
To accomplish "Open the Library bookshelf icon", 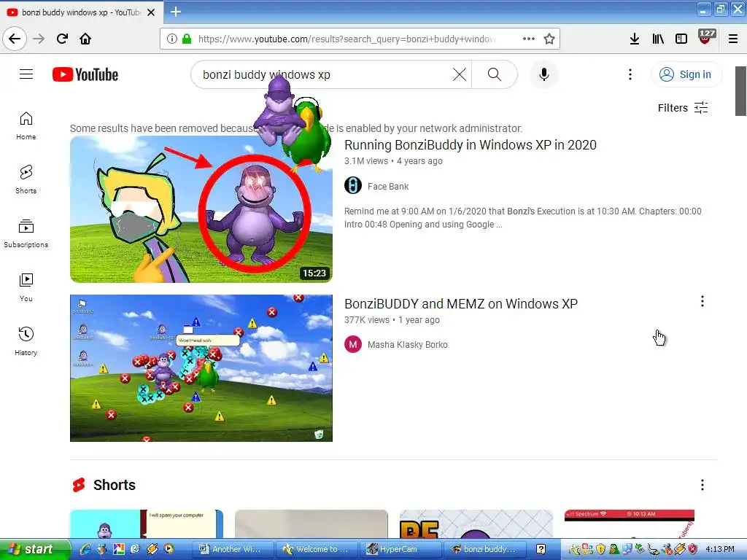I will [x=658, y=39].
